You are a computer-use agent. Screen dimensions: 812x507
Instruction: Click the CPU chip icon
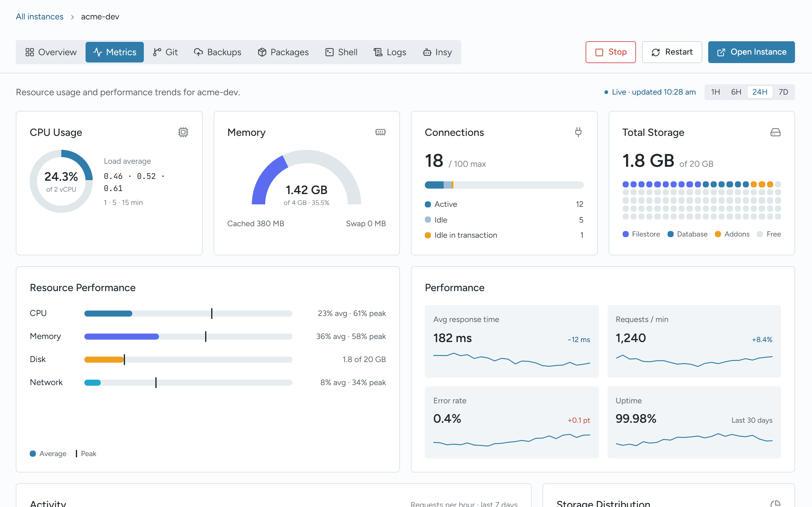[183, 132]
